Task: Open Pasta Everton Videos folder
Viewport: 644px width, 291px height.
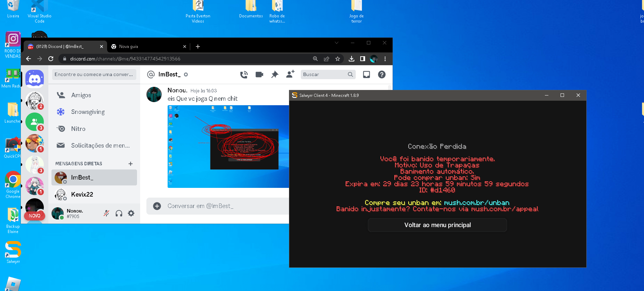Action: [198, 12]
